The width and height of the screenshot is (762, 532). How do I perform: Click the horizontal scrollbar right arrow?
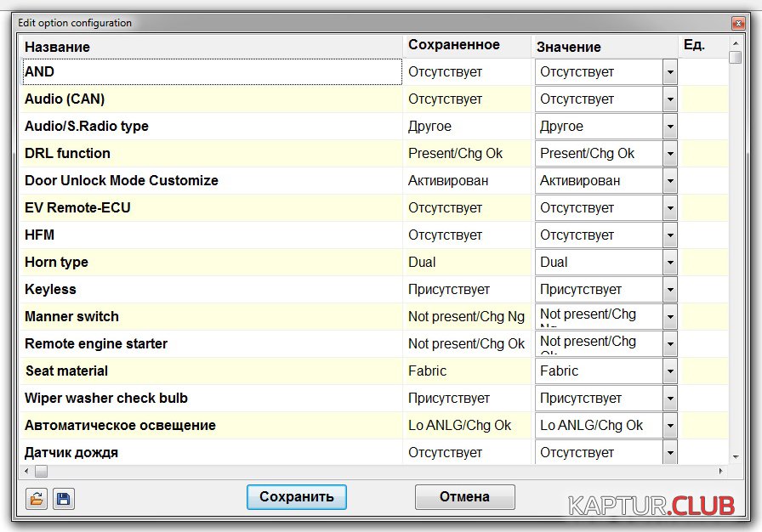[722, 471]
